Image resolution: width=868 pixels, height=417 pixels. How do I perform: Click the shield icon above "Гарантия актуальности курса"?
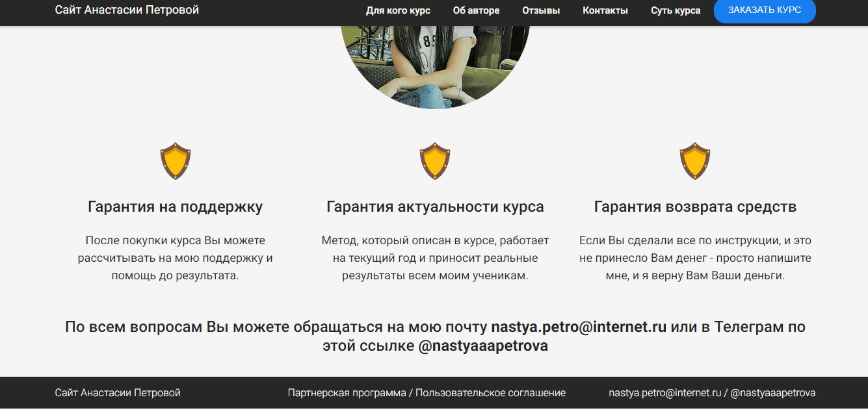(434, 160)
